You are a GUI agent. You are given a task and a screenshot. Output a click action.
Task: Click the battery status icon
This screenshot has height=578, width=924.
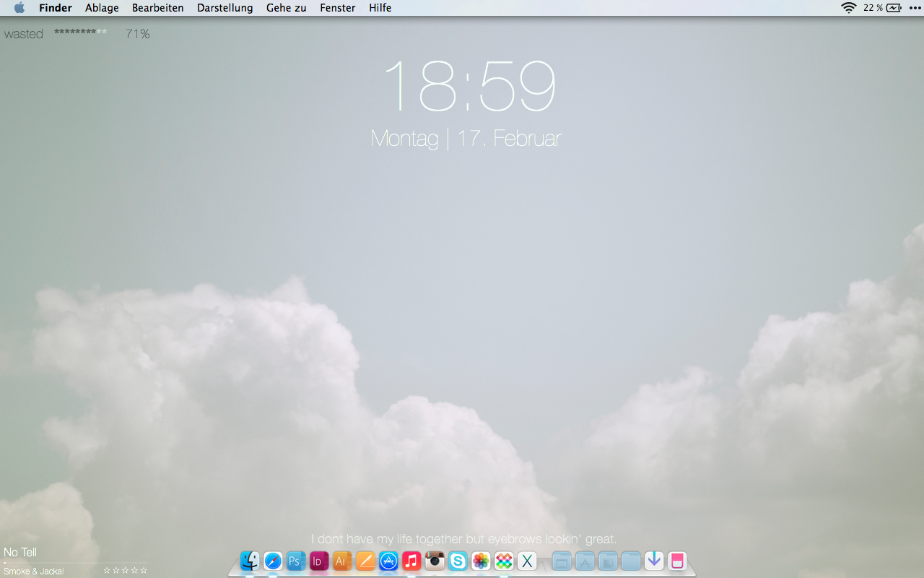[894, 8]
